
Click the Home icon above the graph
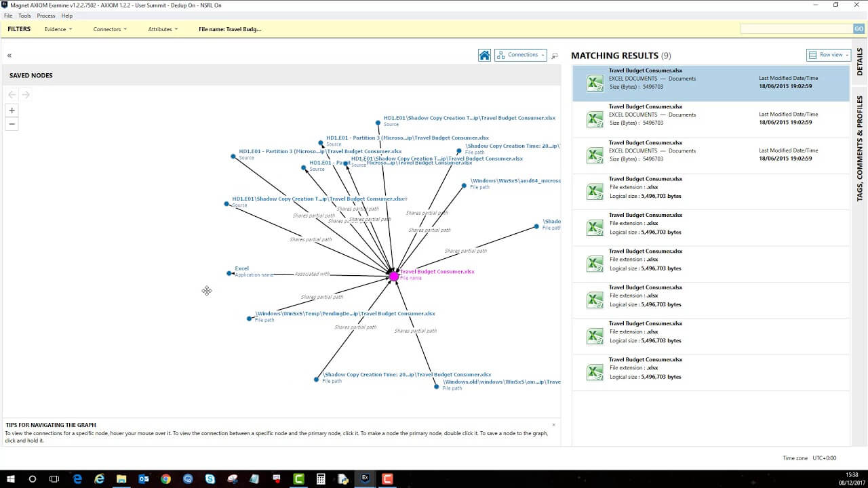[x=484, y=55]
